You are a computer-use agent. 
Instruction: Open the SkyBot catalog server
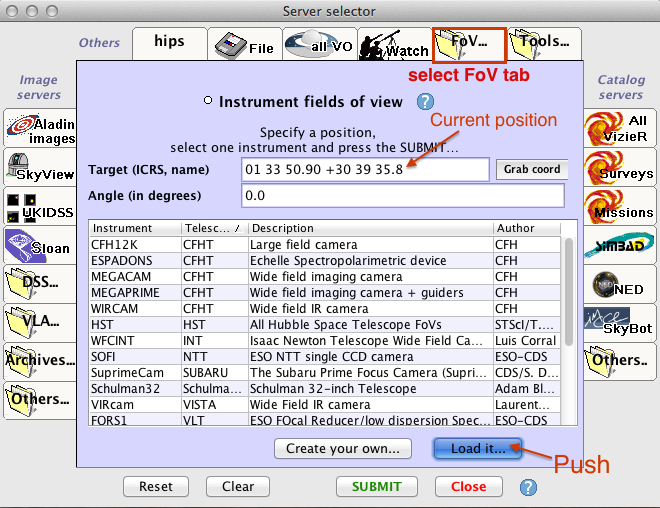620,321
